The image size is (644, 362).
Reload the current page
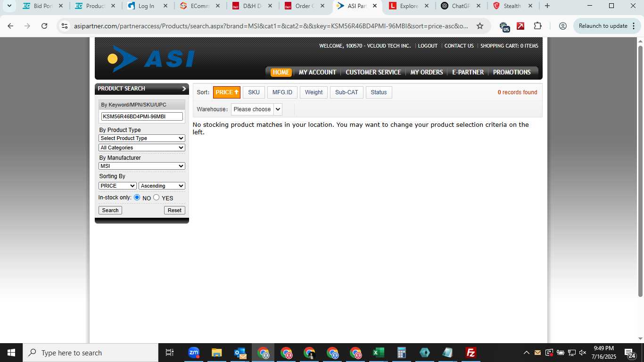(44, 26)
